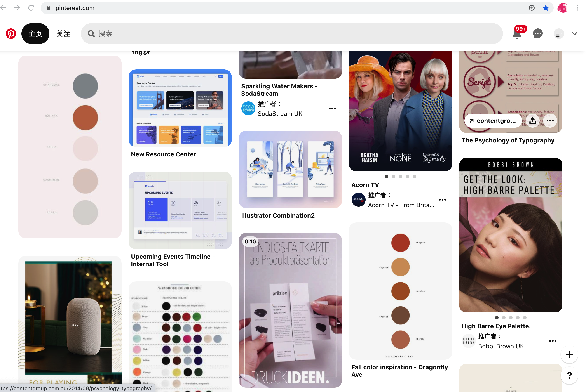Select third carousel dot under Acorn TV
This screenshot has width=586, height=392.
401,177
